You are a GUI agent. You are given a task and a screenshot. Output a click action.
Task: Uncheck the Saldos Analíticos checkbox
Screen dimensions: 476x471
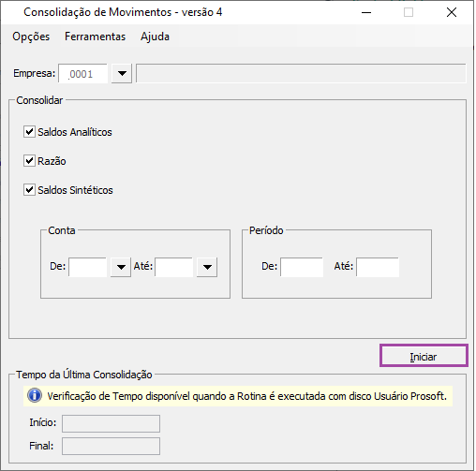[29, 132]
